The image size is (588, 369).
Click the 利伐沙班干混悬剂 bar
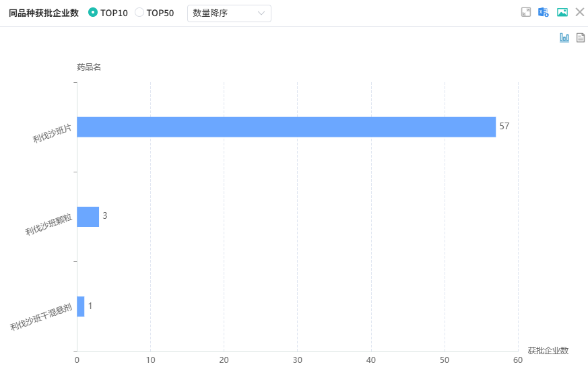[81, 306]
